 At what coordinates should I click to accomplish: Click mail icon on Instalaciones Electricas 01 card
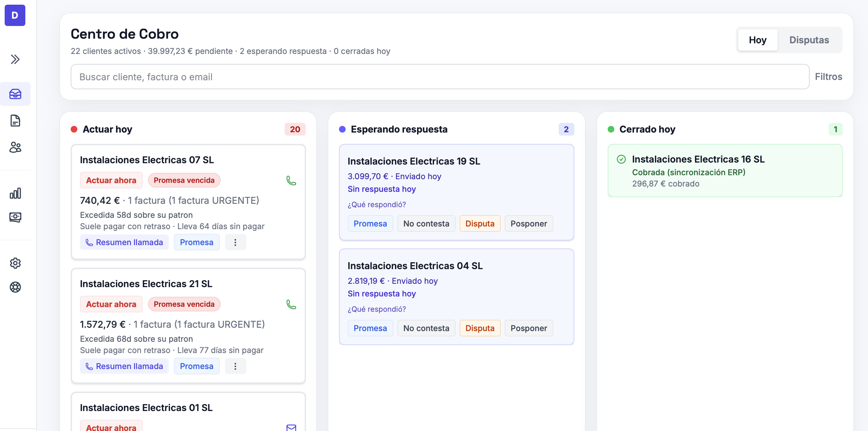coord(291,428)
